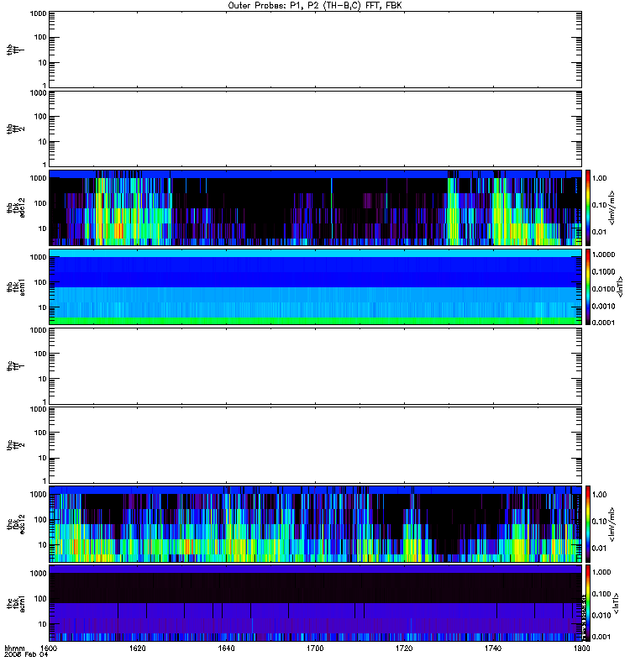Select the '0.1000' tick on thb scm1 color bar

(603, 271)
